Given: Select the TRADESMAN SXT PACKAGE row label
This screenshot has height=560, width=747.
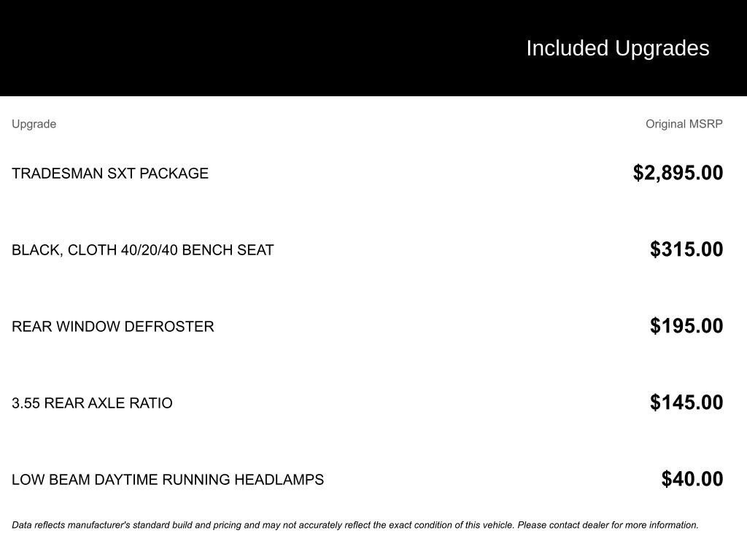Looking at the screenshot, I should tap(110, 174).
